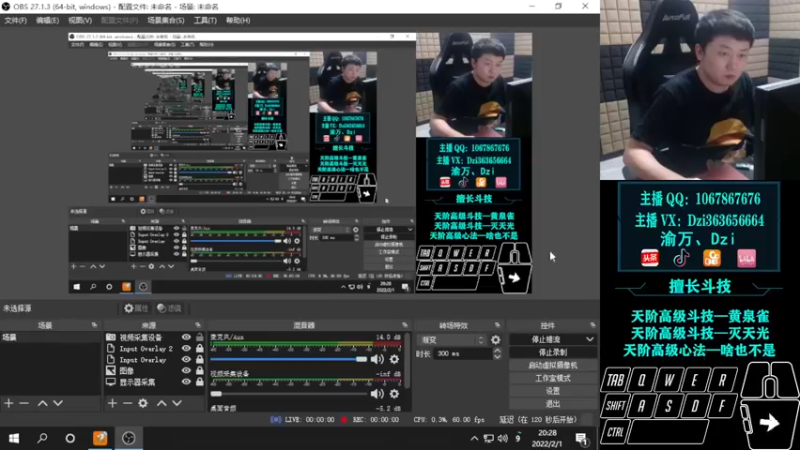
Task: Unlock the 图像 source
Action: [x=199, y=370]
